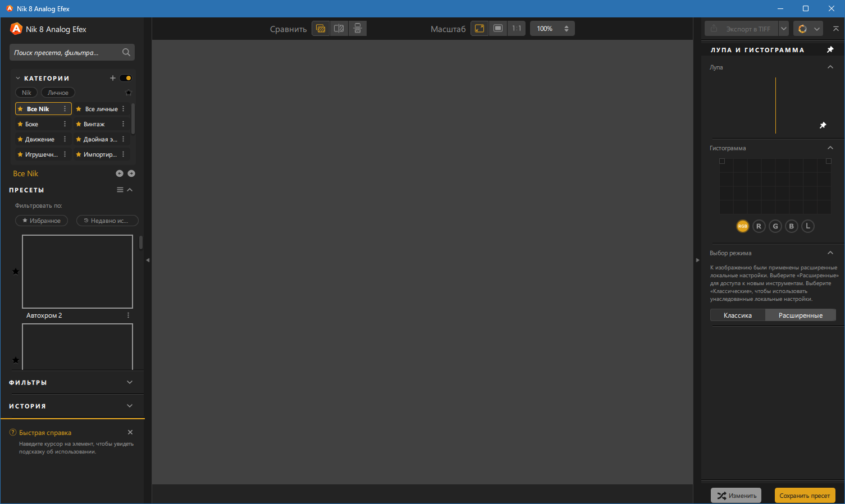
Task: Open the options menu for Все Nik category
Action: coord(65,109)
